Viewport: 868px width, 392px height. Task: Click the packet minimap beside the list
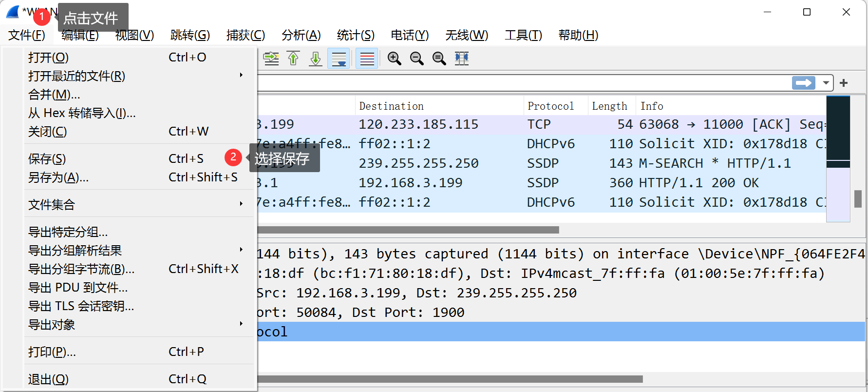pyautogui.click(x=838, y=159)
